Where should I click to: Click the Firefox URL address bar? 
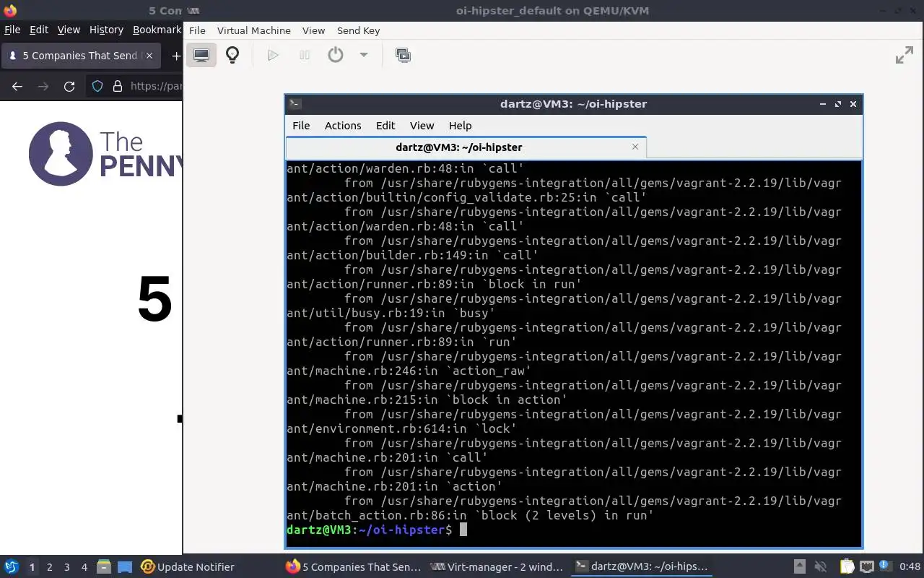click(x=156, y=86)
